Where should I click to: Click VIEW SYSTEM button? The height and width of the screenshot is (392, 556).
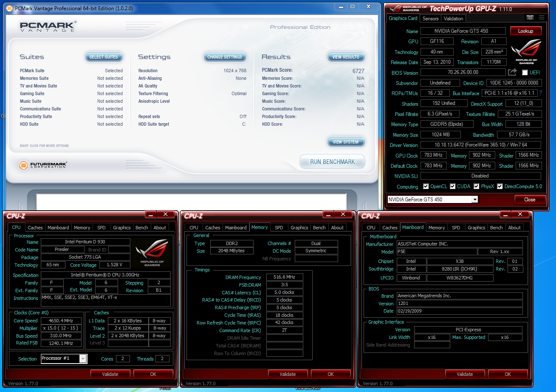346,142
